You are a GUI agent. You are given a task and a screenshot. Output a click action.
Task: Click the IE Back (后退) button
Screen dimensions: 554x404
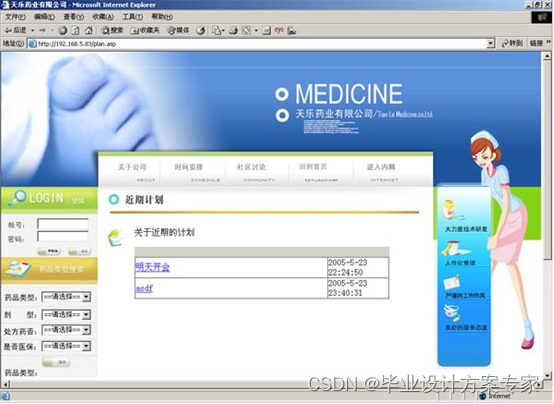pyautogui.click(x=15, y=30)
